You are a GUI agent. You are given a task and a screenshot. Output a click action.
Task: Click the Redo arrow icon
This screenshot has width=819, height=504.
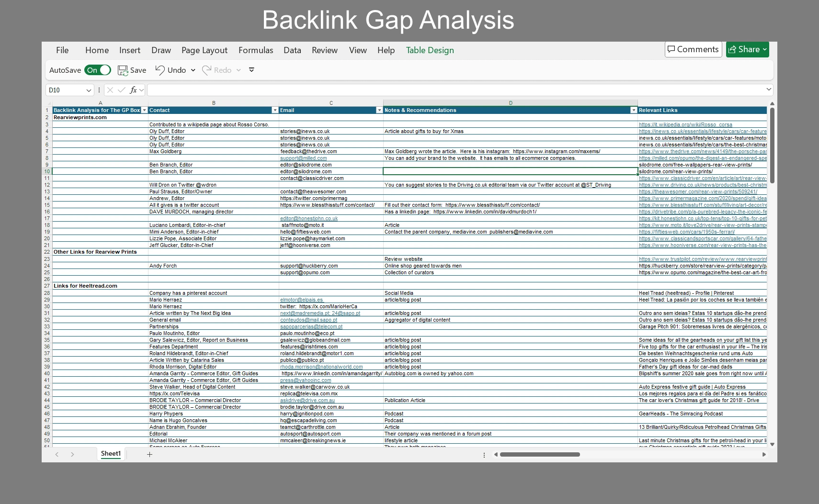pyautogui.click(x=207, y=70)
